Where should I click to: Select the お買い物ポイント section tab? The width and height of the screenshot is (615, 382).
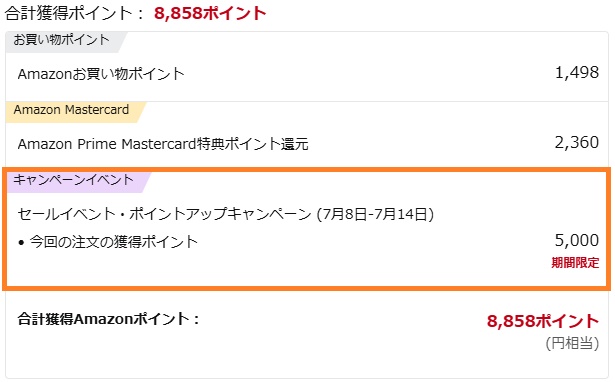click(62, 40)
